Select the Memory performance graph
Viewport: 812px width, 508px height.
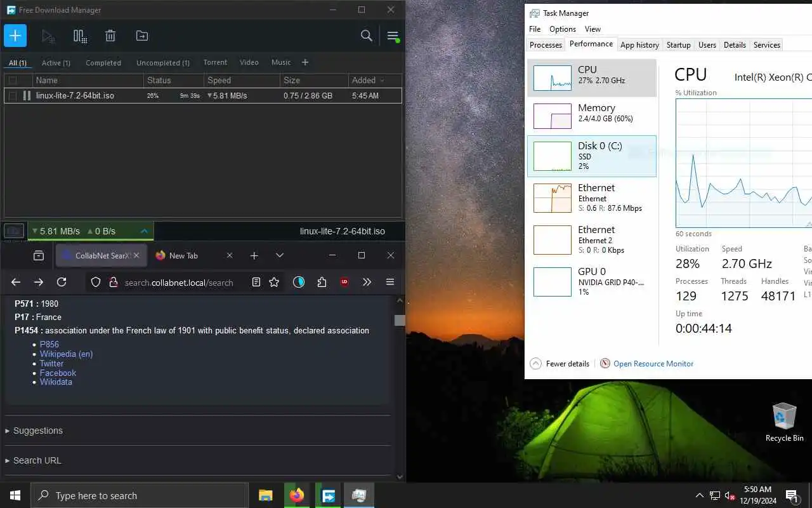[592, 116]
